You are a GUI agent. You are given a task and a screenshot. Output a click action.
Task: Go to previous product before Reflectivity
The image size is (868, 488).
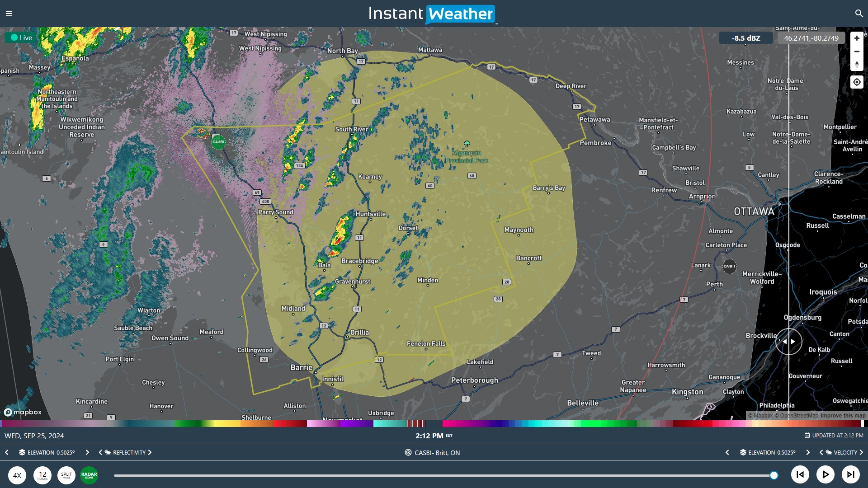(100, 452)
